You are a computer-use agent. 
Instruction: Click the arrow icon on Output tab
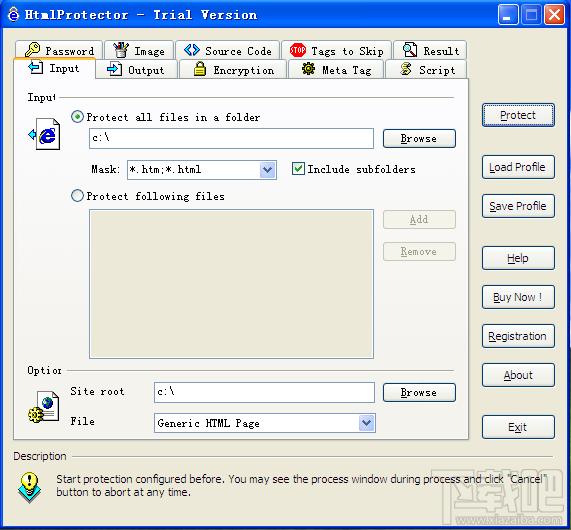tap(114, 69)
